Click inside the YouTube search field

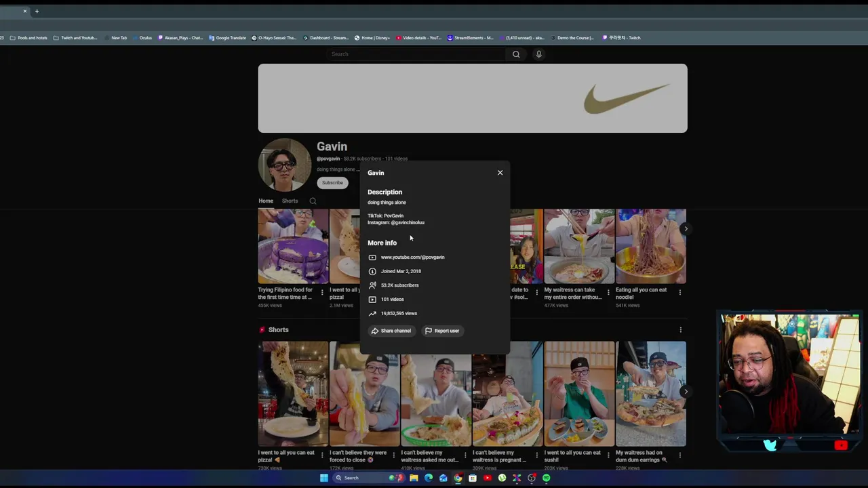pyautogui.click(x=417, y=54)
